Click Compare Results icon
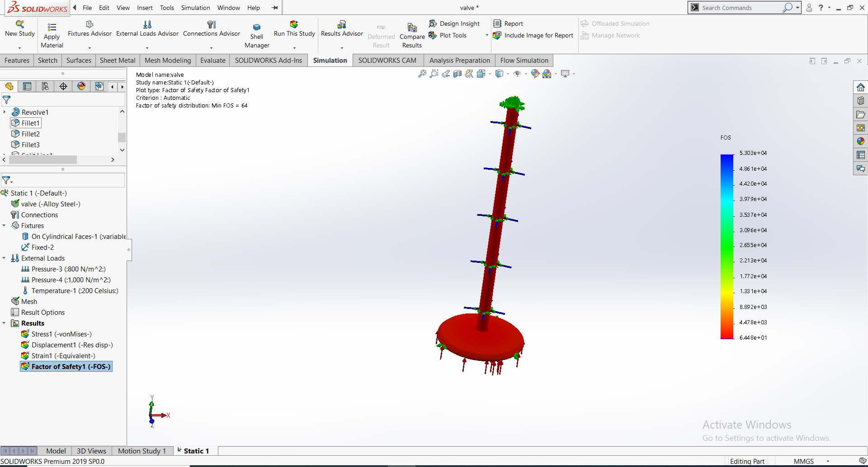This screenshot has height=467, width=868. click(412, 27)
